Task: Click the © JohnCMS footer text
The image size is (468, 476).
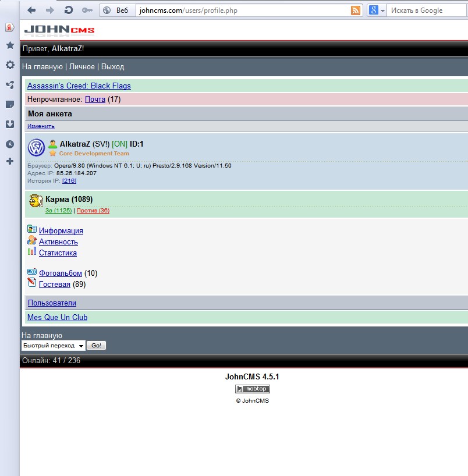Action: coord(253,401)
